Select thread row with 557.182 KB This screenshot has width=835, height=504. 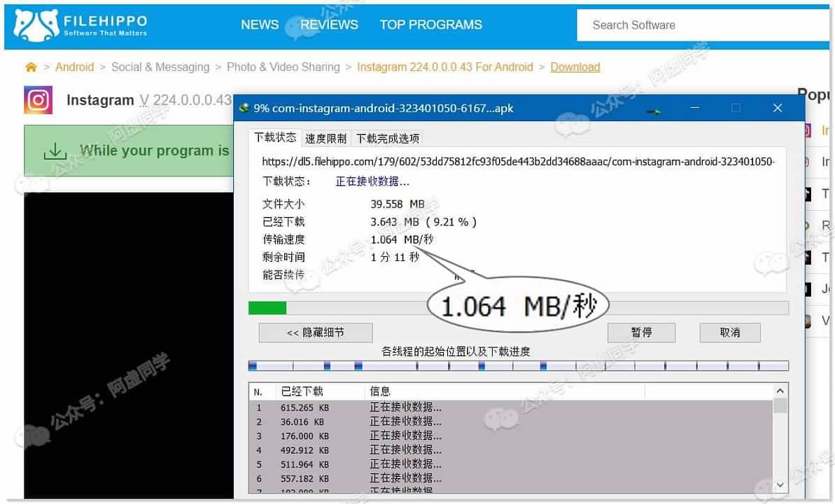(511, 479)
